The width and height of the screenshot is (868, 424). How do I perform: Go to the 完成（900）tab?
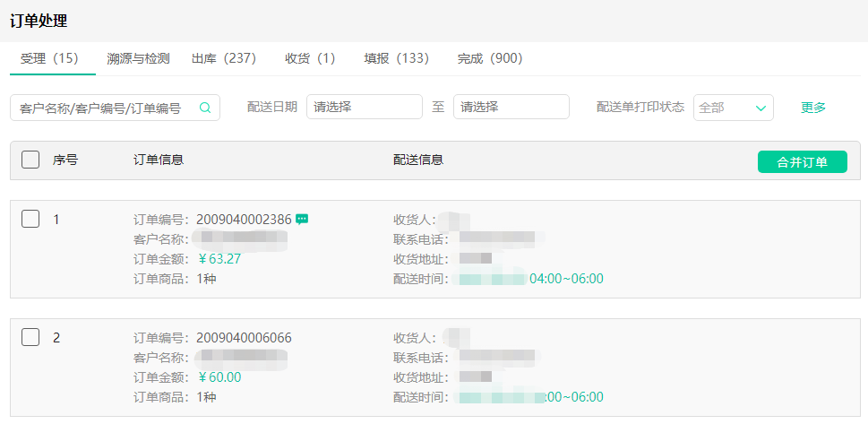point(490,58)
